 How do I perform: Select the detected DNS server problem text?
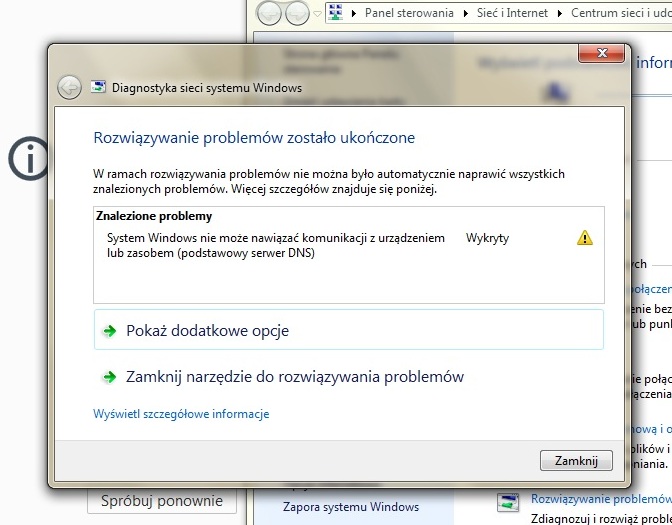point(276,245)
